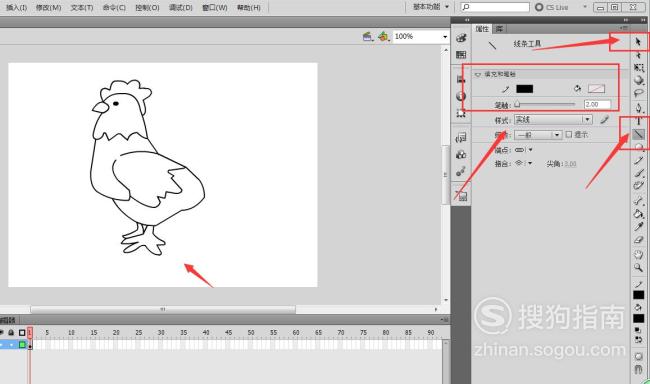This screenshot has width=650, height=384.
Task: Open the collapsed Align panel icon
Action: tap(461, 79)
